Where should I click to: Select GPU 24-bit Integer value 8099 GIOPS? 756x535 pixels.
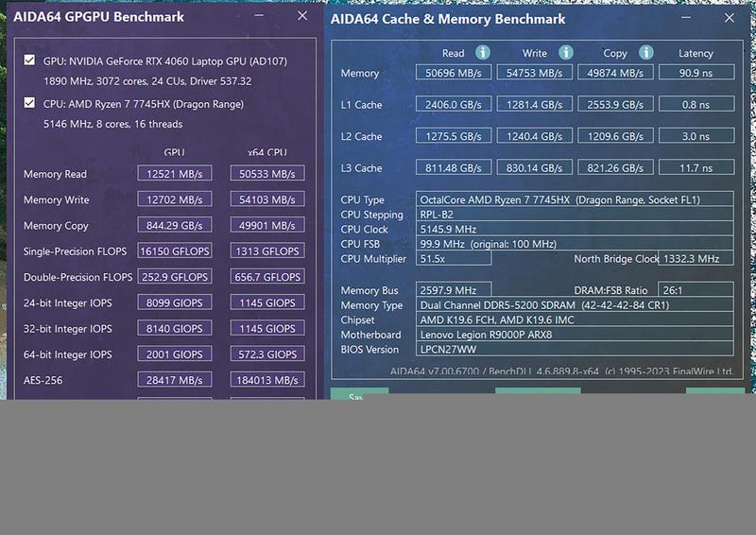(175, 302)
